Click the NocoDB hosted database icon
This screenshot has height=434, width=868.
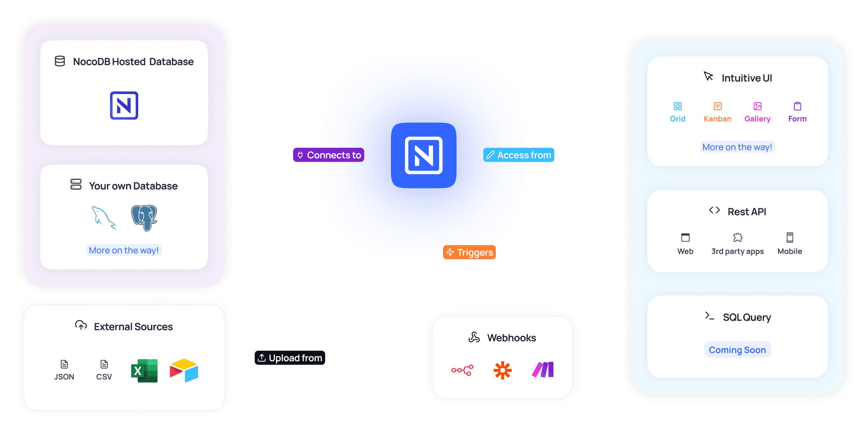click(x=124, y=105)
